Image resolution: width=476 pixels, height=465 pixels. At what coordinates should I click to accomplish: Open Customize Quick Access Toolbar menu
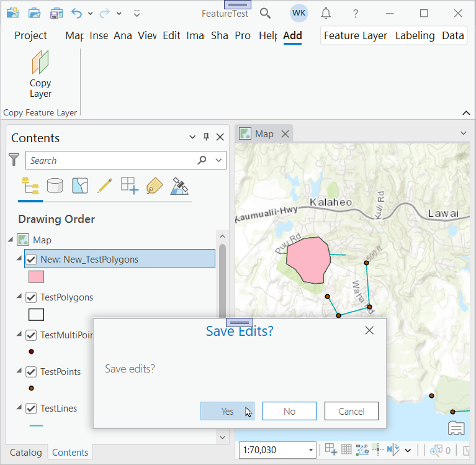point(137,14)
